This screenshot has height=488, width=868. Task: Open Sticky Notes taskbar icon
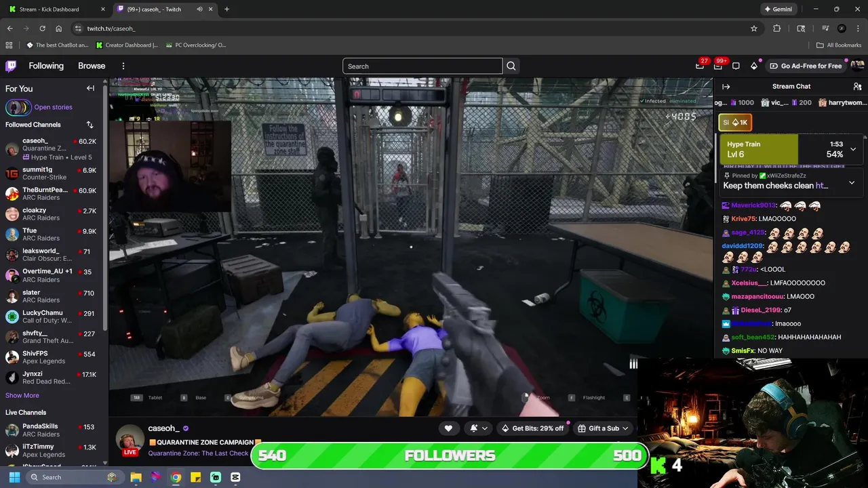pos(195,477)
